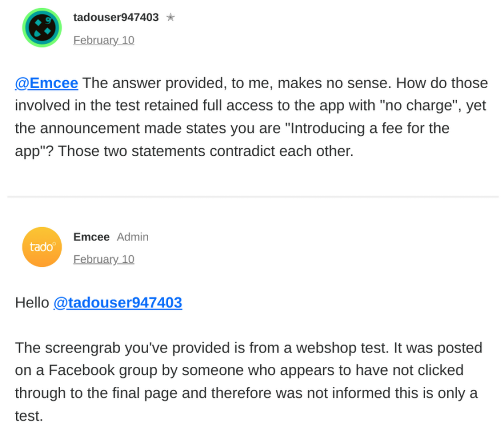Screen dimensions: 504x431
Task: Click the star badge beside tadouser947403
Action: coord(170,17)
